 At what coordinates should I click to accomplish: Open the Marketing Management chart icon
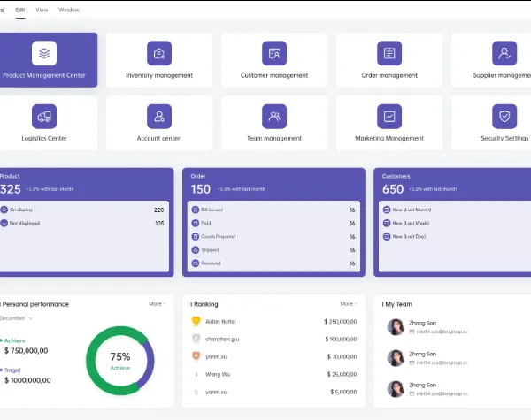[x=389, y=117]
